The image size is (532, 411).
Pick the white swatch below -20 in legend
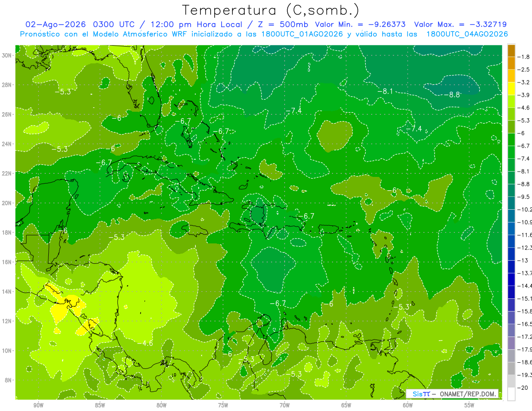(x=511, y=394)
